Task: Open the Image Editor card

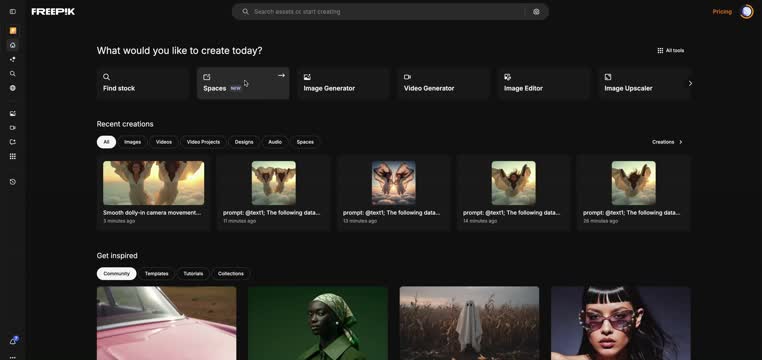Action: click(544, 83)
